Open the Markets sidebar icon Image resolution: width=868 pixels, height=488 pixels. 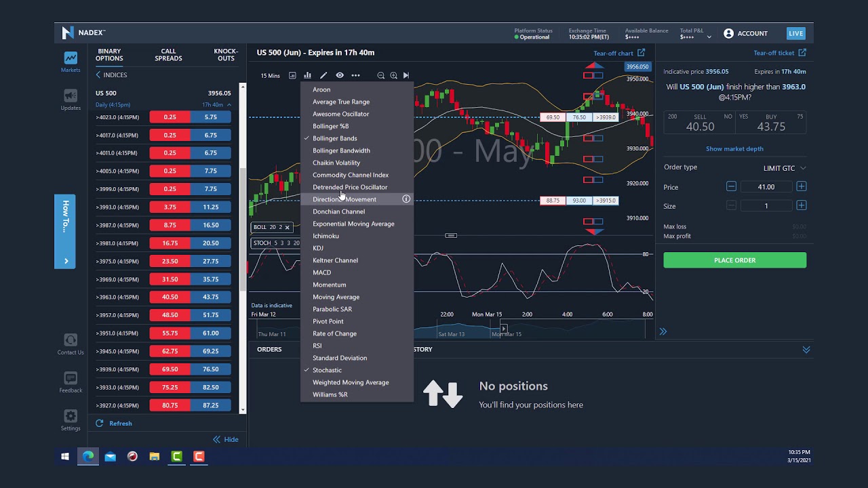71,58
